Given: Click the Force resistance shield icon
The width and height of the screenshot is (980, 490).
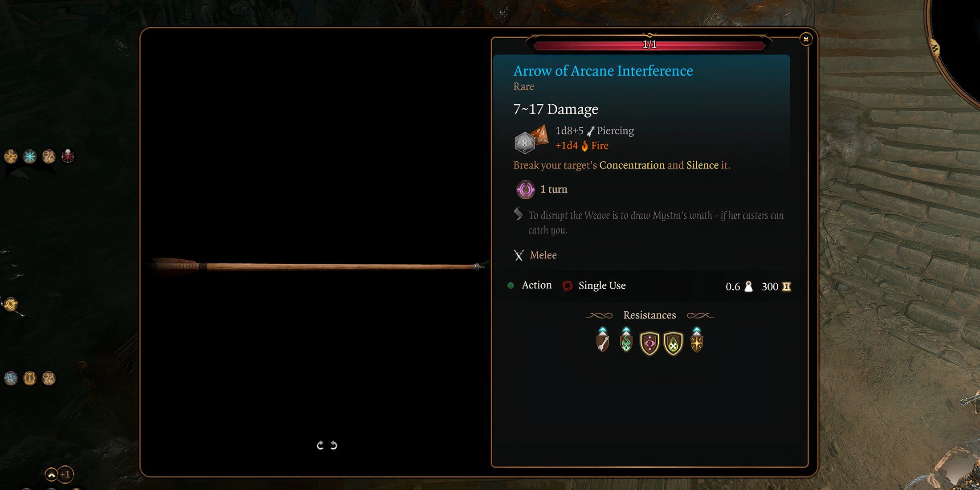Looking at the screenshot, I should pyautogui.click(x=699, y=343).
